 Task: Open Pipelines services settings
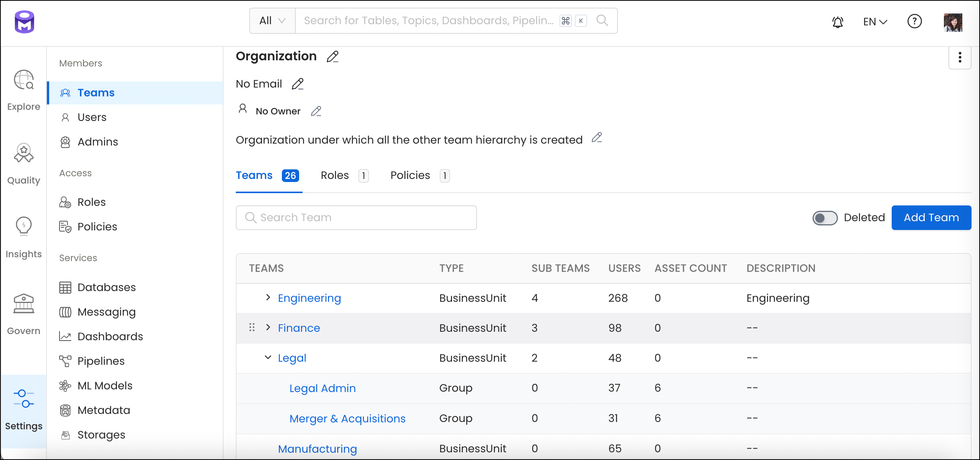pyautogui.click(x=135, y=361)
